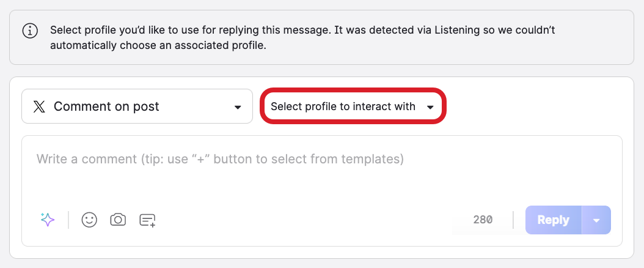Click the info icon in the notice banner
This screenshot has height=268, width=644.
click(x=30, y=31)
